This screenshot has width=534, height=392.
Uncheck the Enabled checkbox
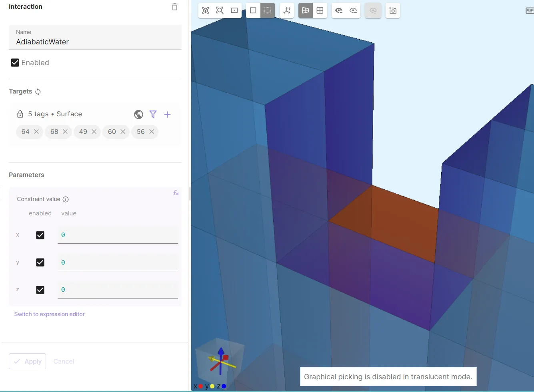click(x=15, y=63)
